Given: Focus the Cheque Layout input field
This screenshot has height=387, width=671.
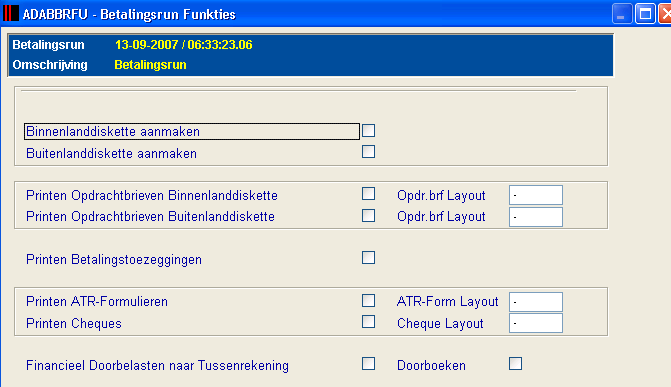Looking at the screenshot, I should pos(536,323).
